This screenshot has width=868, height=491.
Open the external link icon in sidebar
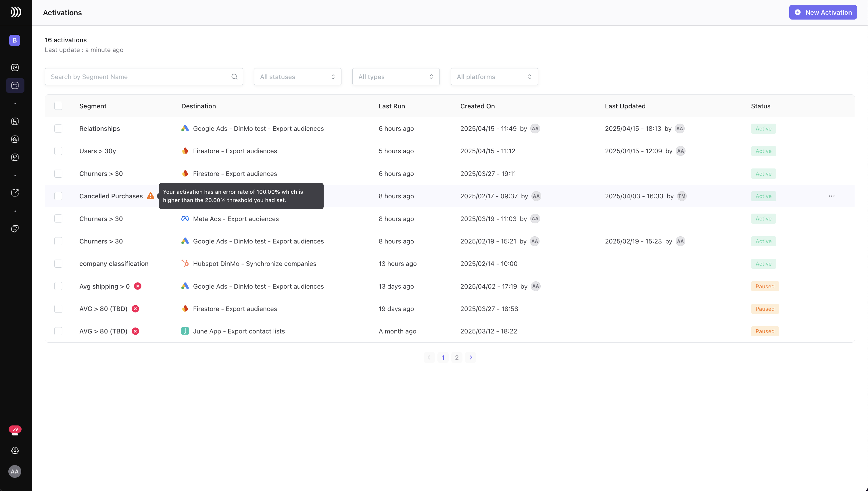point(15,193)
